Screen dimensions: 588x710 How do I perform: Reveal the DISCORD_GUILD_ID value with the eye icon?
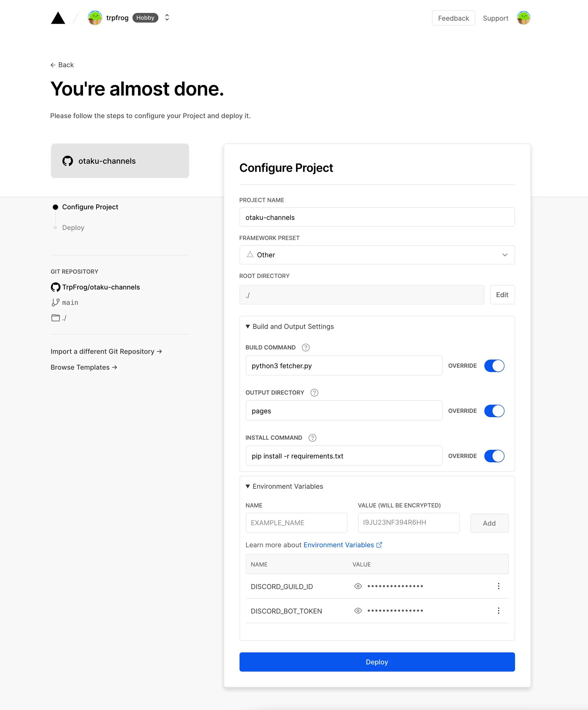click(358, 586)
